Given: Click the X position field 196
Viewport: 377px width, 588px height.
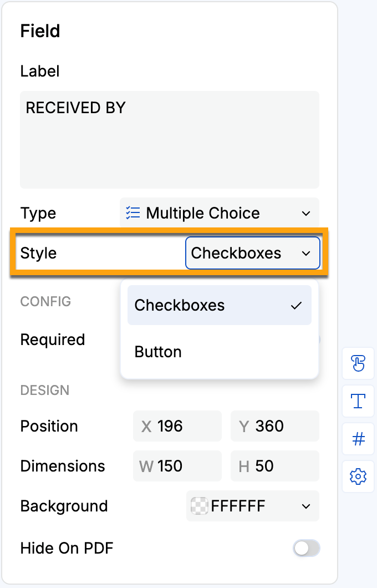Looking at the screenshot, I should point(177,427).
